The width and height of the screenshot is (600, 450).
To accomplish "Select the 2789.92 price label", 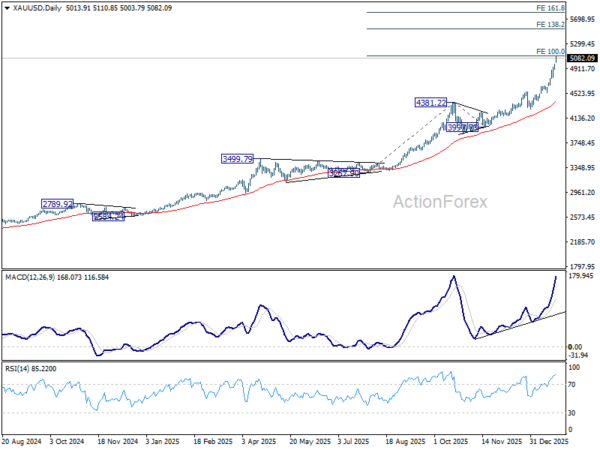I will (x=57, y=204).
